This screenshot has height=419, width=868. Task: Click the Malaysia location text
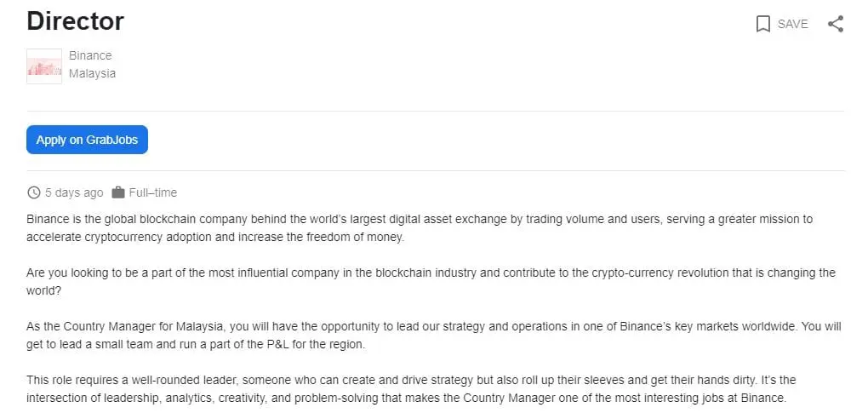[92, 73]
